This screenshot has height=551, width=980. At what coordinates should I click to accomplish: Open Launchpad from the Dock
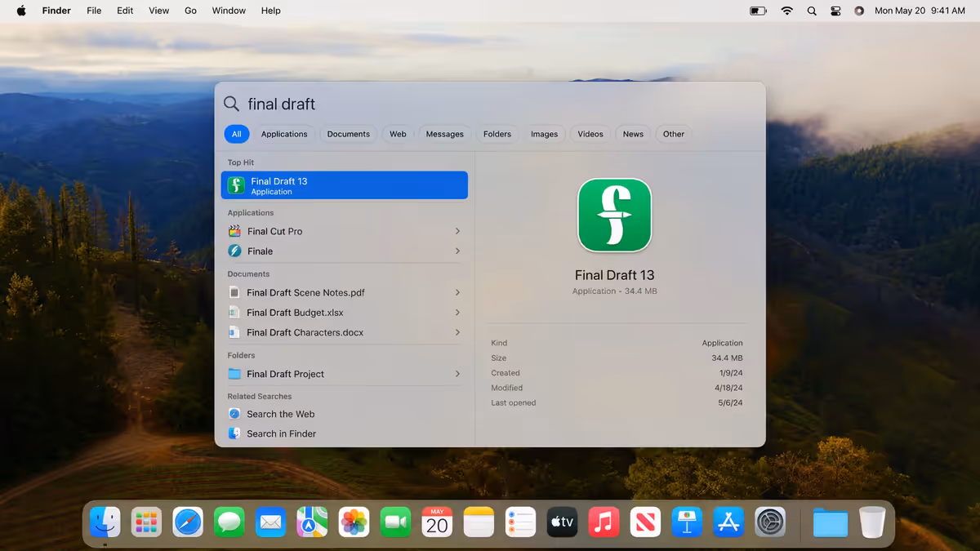(x=147, y=522)
